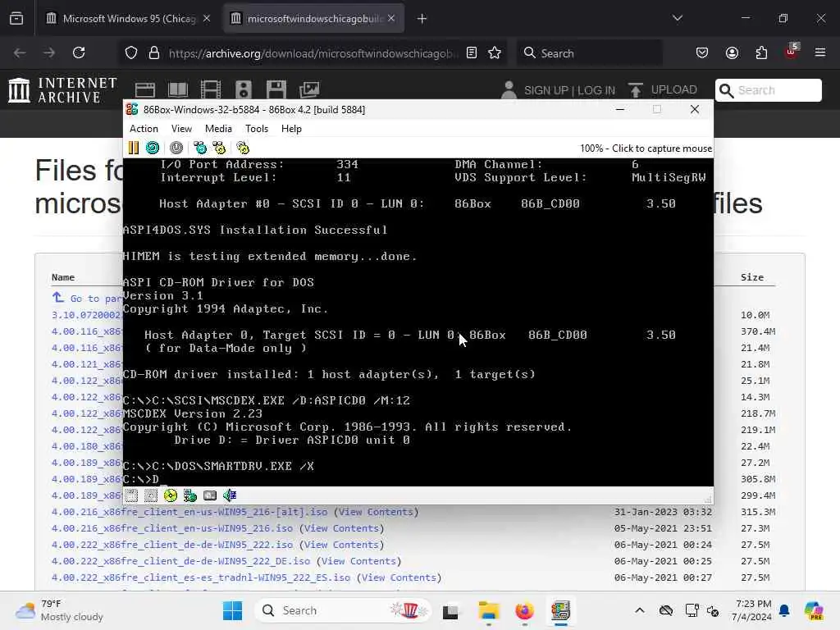Open the Texts book icon in the Archive navigation
Screen dimensions: 840x630
(178, 89)
